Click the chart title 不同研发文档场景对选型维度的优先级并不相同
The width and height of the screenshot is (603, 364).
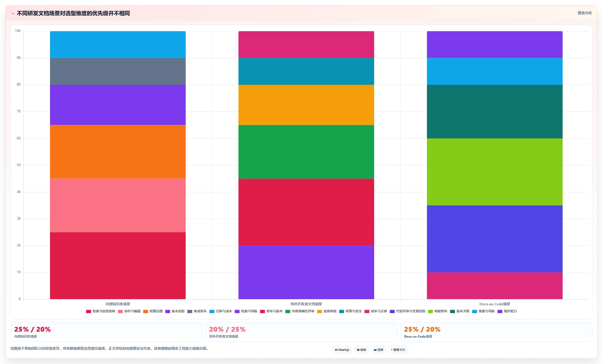point(73,13)
